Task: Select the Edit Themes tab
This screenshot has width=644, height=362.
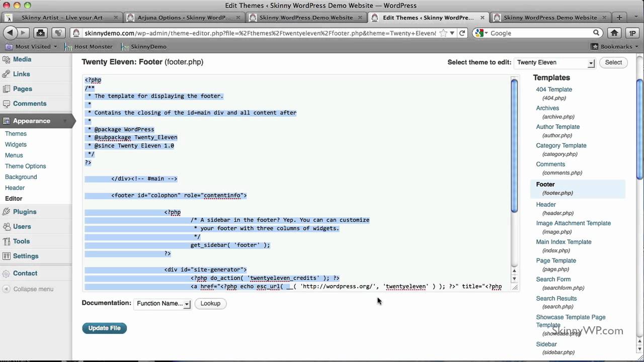Action: (x=428, y=18)
